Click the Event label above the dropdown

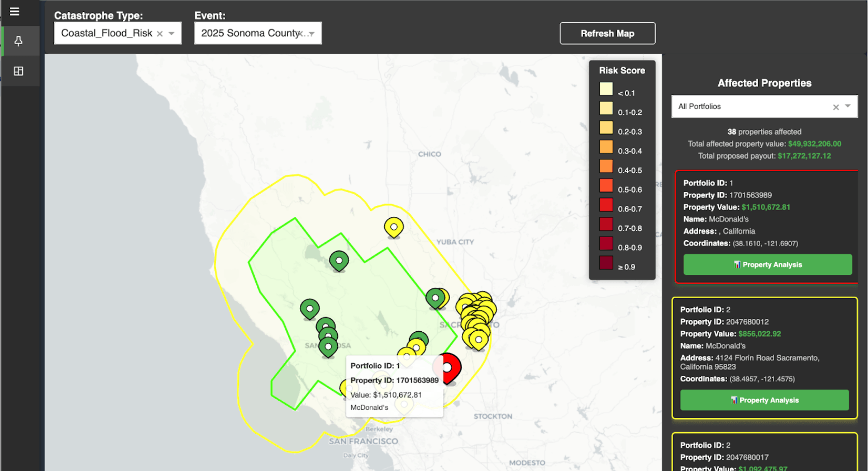[210, 16]
